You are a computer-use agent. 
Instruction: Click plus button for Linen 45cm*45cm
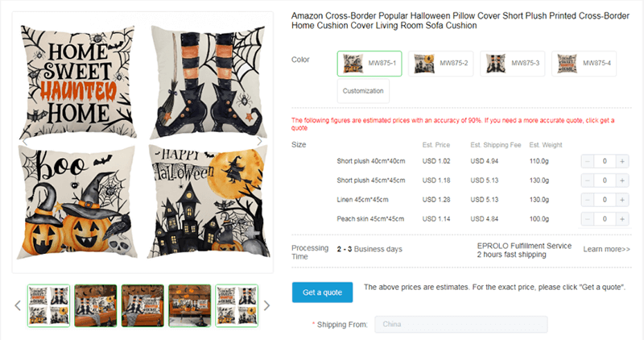621,200
